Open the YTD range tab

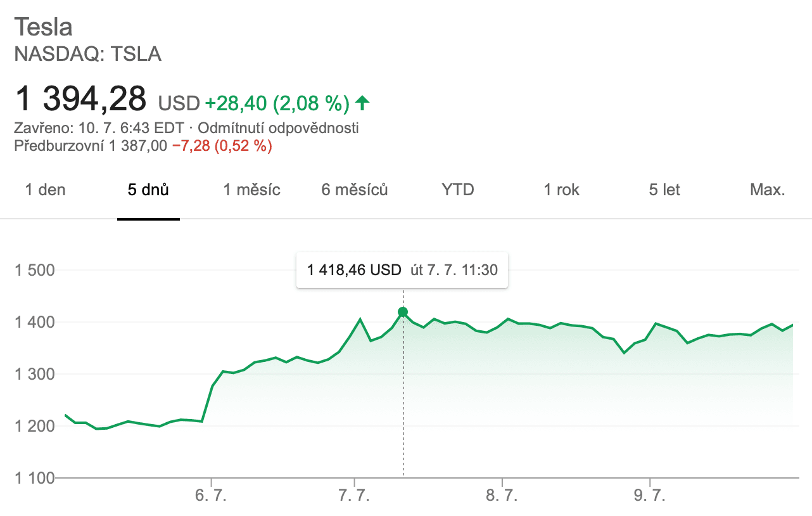458,190
